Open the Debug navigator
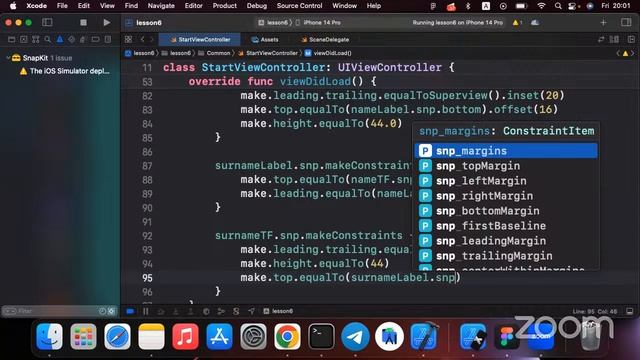Image resolution: width=640 pixels, height=360 pixels. (x=83, y=40)
